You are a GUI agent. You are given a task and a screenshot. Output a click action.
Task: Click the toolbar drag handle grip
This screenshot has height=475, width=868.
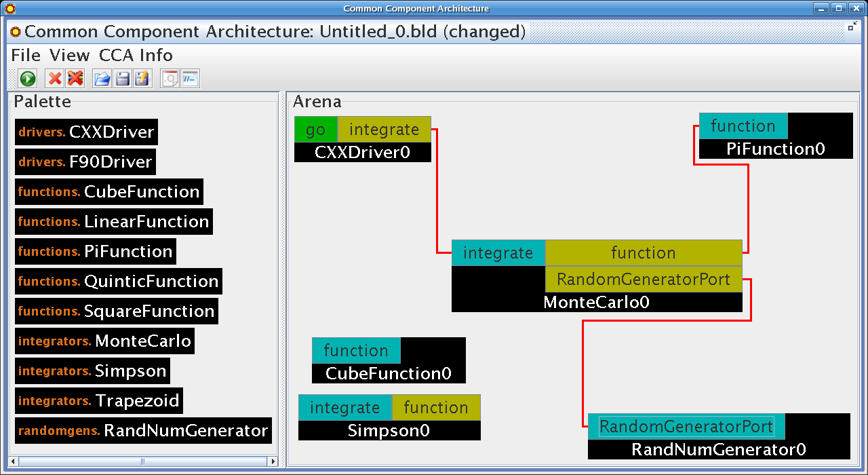pos(12,79)
